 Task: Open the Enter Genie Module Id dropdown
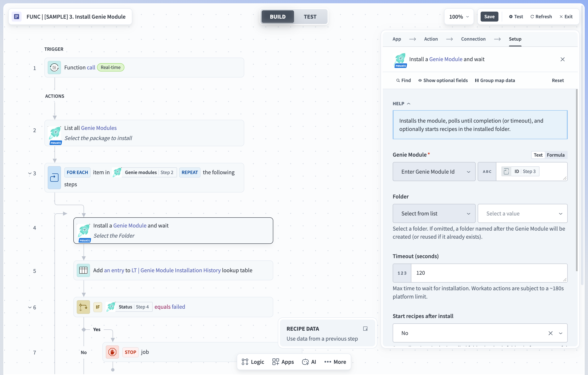click(434, 172)
